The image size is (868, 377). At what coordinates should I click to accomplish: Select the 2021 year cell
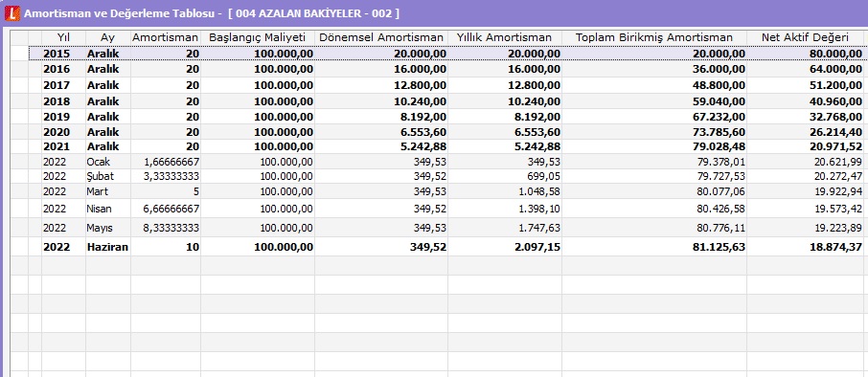(x=63, y=146)
